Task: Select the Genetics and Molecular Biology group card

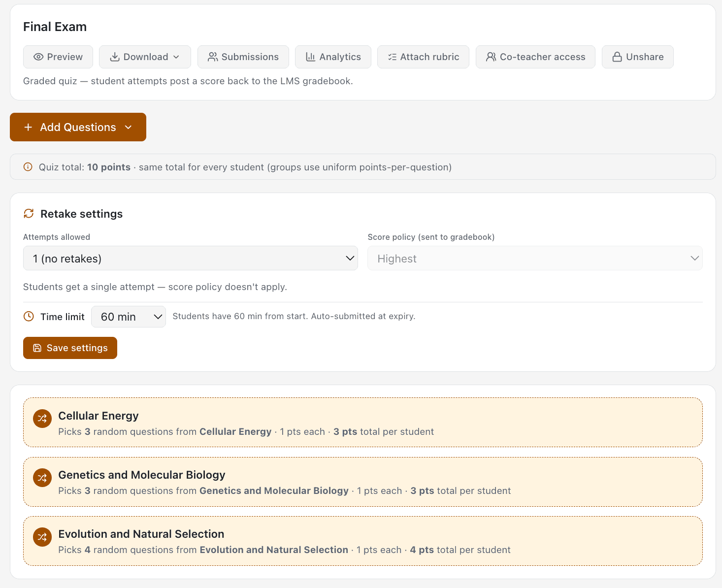Action: 363,482
